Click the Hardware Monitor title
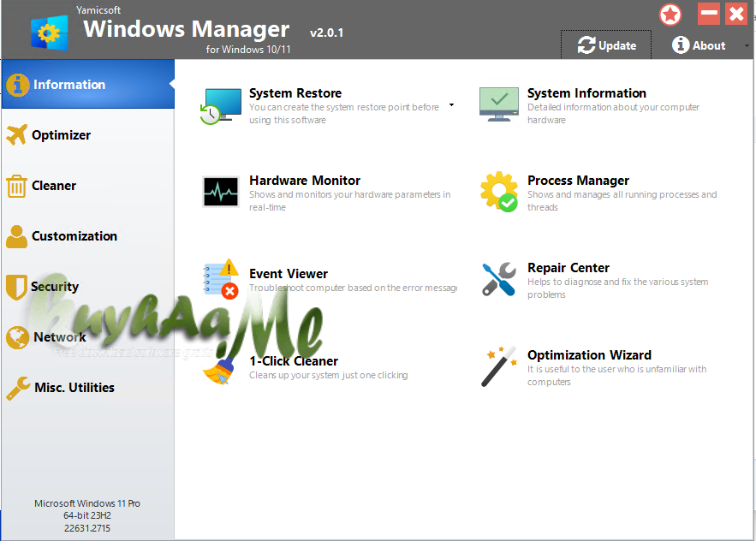Image resolution: width=756 pixels, height=541 pixels. 304,181
